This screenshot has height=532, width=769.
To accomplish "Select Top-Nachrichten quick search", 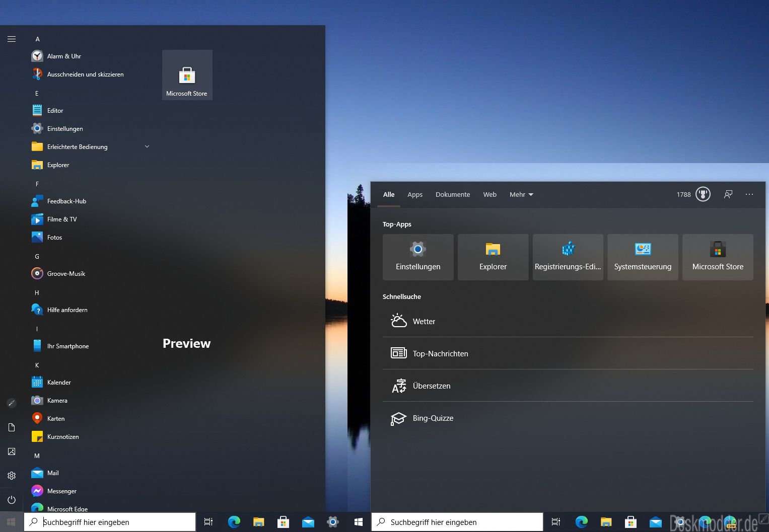I will pos(568,353).
